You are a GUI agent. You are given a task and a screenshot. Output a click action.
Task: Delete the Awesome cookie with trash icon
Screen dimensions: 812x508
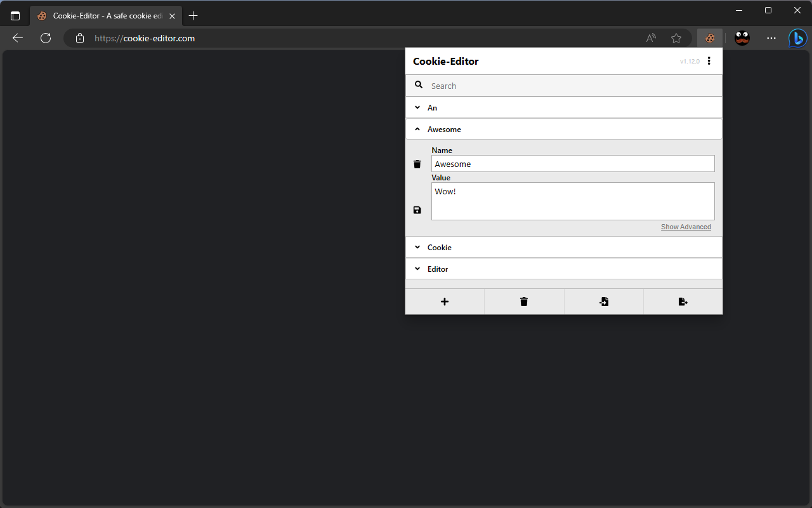point(417,164)
